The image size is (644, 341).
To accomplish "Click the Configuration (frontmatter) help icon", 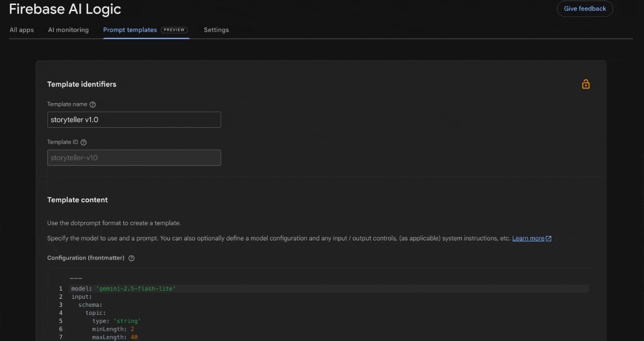I will tap(131, 258).
